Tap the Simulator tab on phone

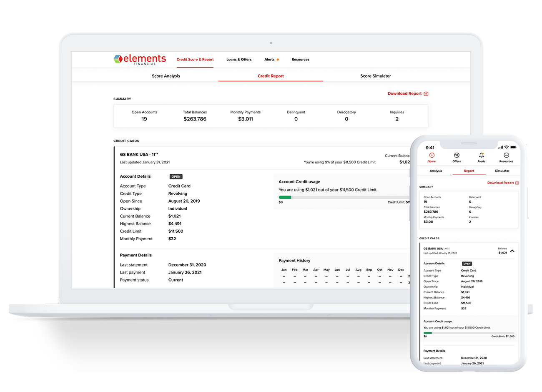coord(502,171)
